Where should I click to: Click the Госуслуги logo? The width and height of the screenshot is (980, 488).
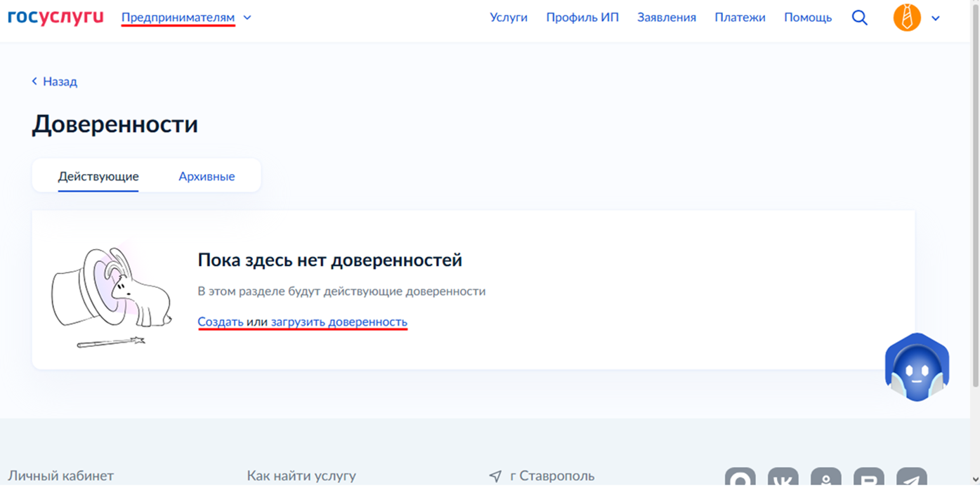(55, 17)
